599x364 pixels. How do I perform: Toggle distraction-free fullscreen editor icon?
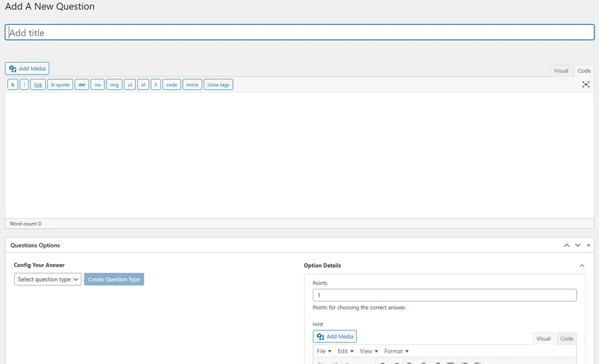586,85
